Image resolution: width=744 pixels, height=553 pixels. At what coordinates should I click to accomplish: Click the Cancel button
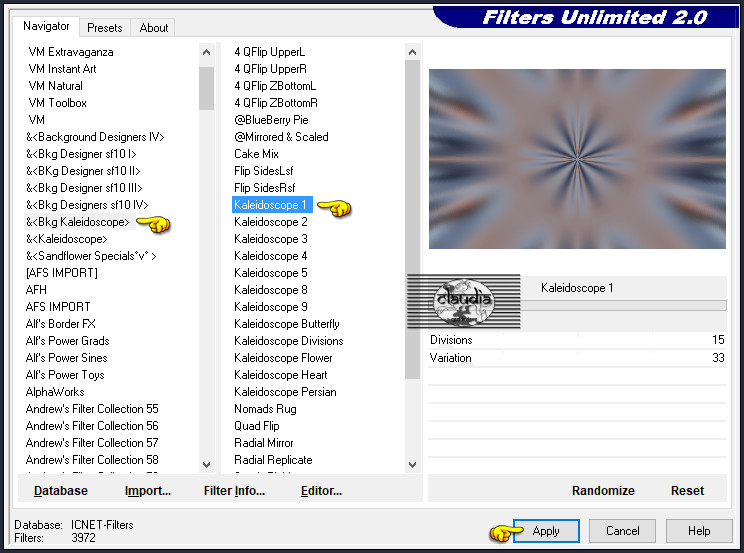623,531
